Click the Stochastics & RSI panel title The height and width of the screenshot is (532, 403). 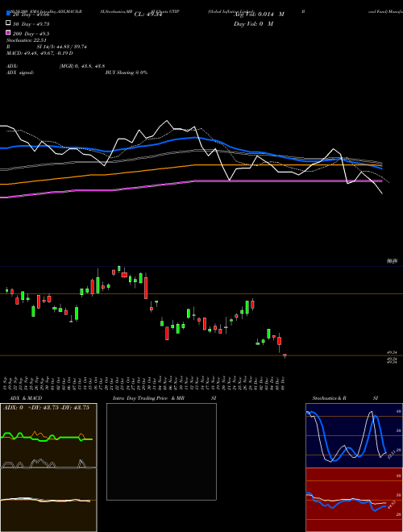pyautogui.click(x=345, y=398)
